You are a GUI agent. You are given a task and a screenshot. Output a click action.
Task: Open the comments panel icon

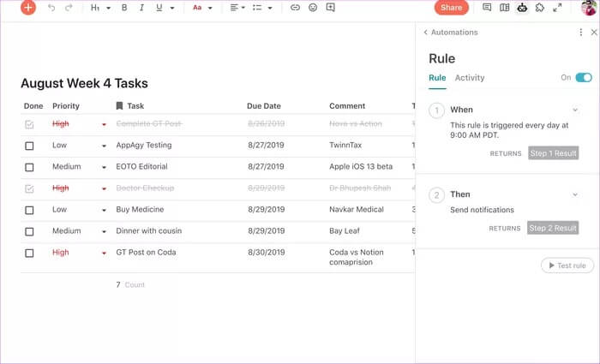click(487, 7)
